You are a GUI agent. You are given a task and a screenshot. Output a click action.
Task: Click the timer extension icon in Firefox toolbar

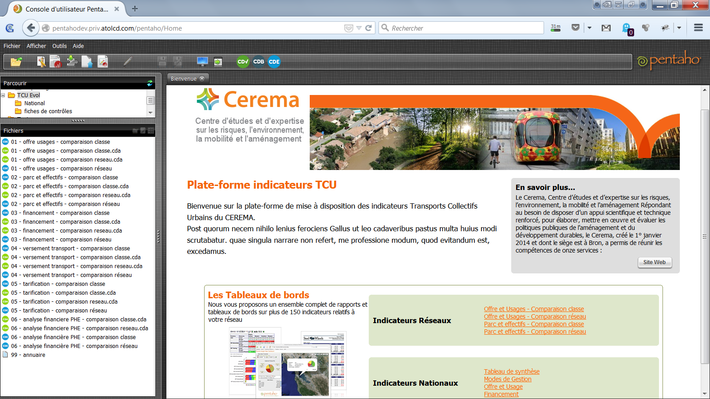coord(555,28)
